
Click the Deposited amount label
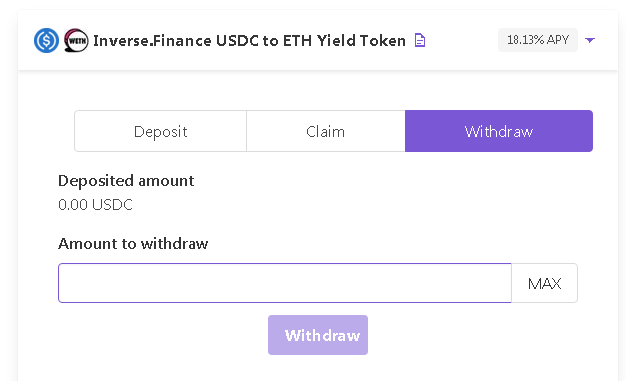[126, 181]
